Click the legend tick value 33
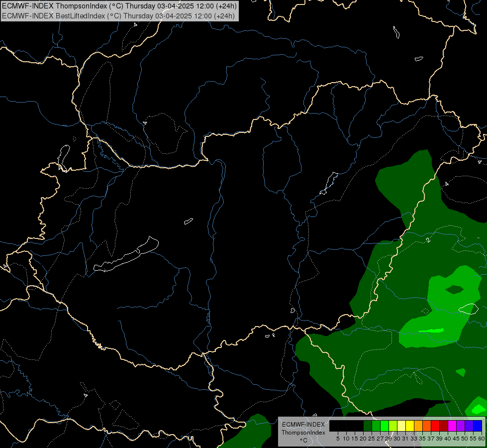The width and height of the screenshot is (487, 448). point(414,439)
